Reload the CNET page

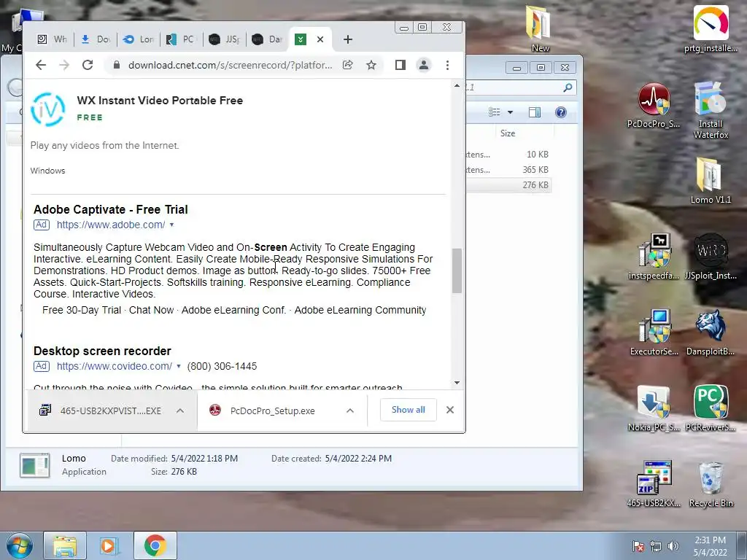click(88, 65)
